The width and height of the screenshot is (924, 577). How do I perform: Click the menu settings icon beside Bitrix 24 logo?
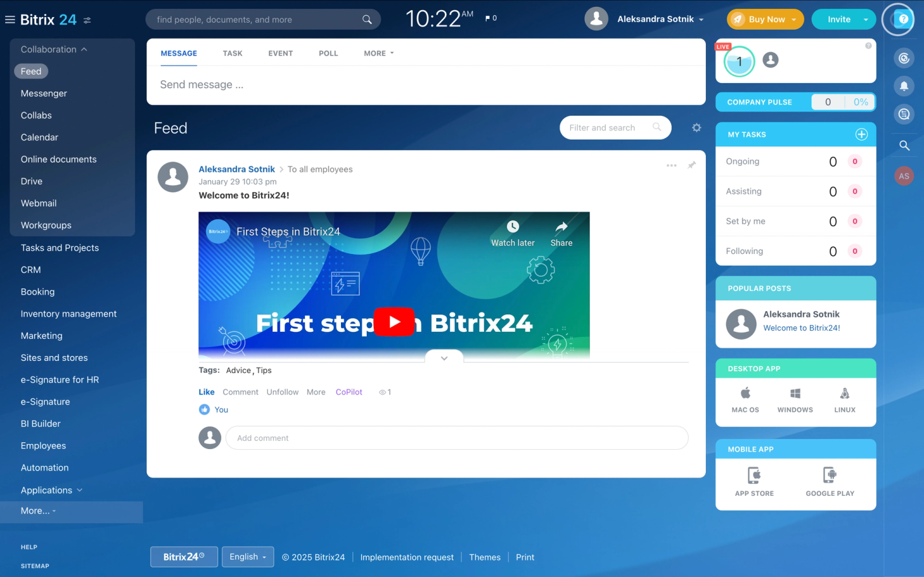[x=88, y=20]
